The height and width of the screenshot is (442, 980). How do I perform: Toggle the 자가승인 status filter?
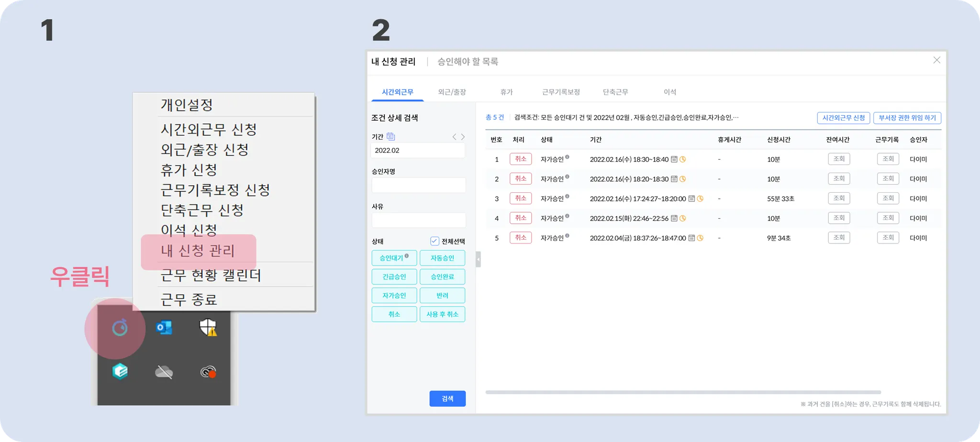(394, 295)
